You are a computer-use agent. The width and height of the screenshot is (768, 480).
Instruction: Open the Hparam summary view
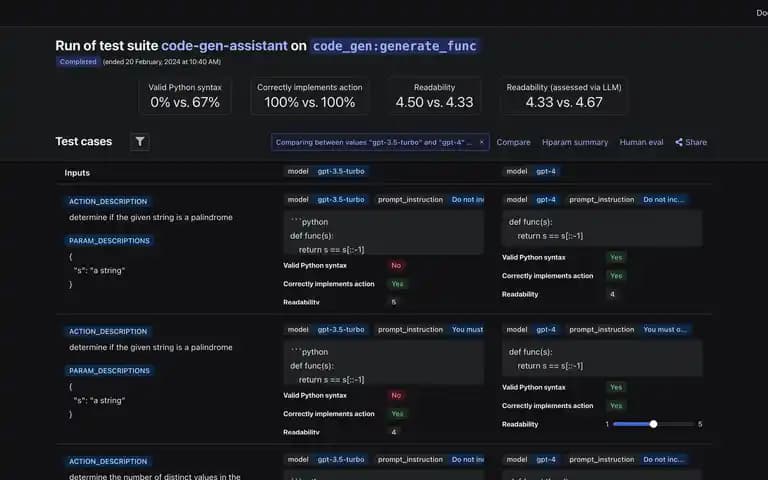[x=575, y=142]
